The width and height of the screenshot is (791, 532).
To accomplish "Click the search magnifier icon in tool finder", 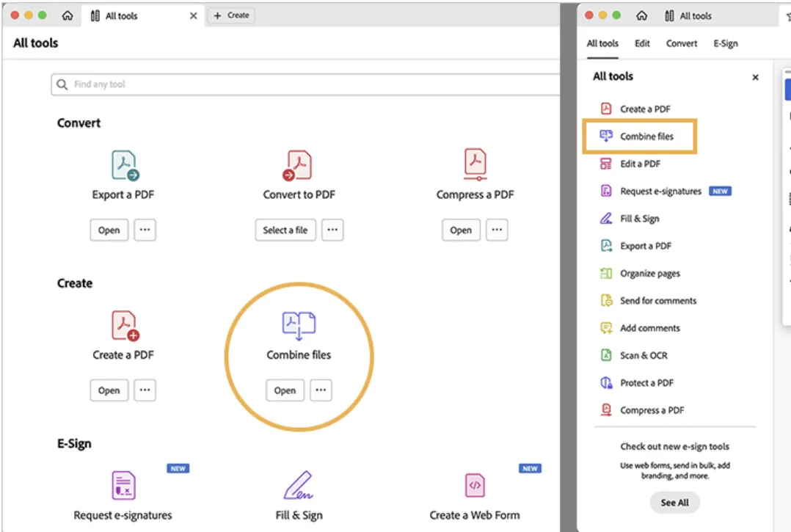I will [x=62, y=84].
